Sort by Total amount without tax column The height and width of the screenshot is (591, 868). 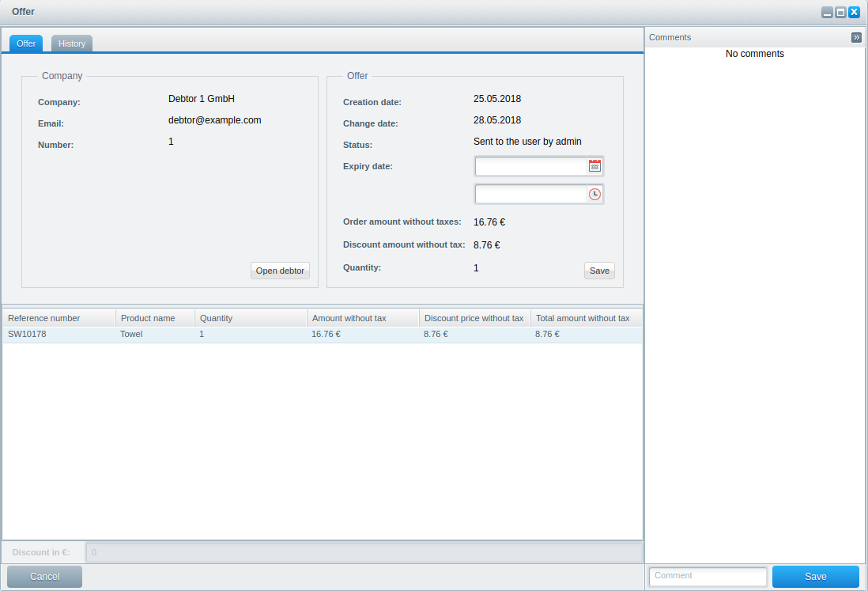coord(586,318)
